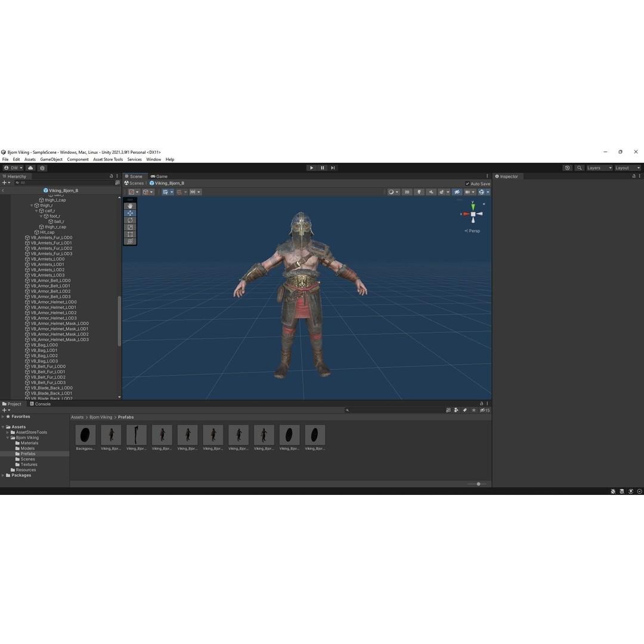
Task: Adjust Project thumbnail size slider
Action: click(x=477, y=484)
